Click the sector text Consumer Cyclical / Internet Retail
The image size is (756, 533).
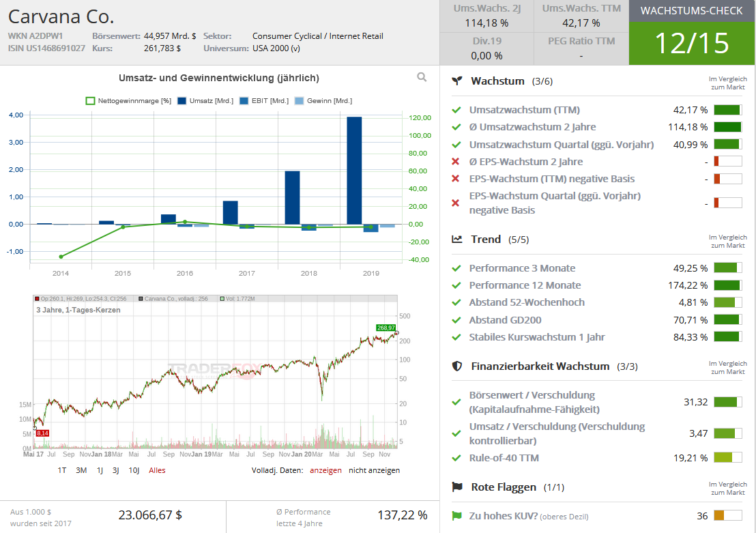(x=318, y=35)
